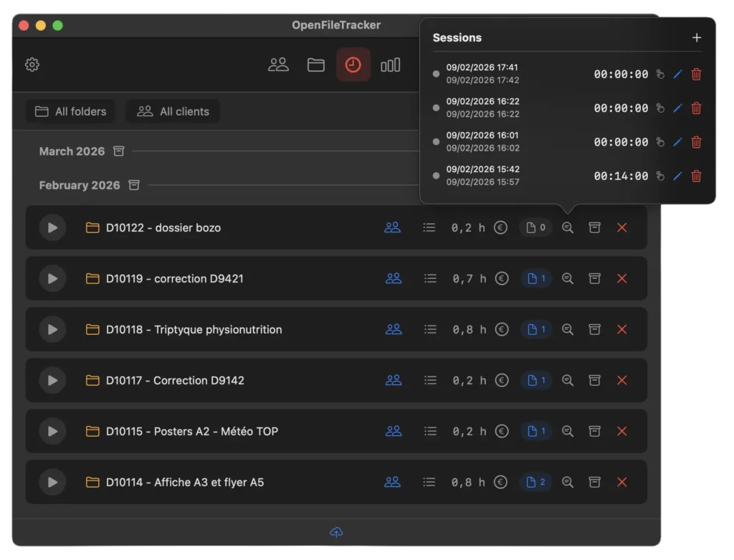Viewport: 734px width, 560px height.
Task: Start timer for D10117 Correction D9142
Action: (x=52, y=380)
